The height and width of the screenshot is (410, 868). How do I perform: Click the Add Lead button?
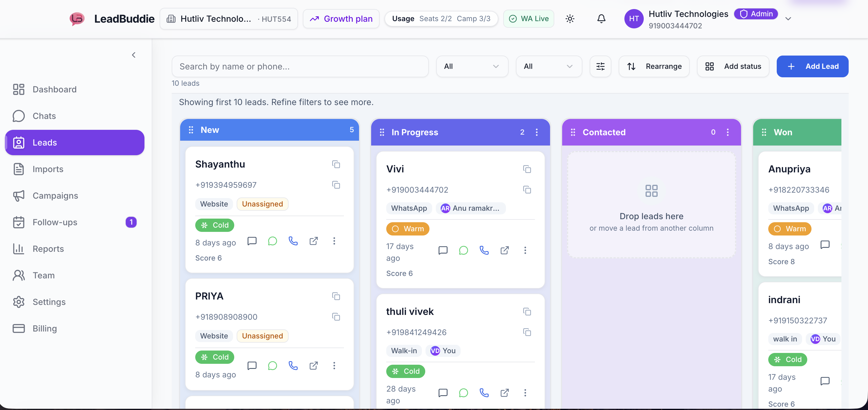[x=812, y=66]
